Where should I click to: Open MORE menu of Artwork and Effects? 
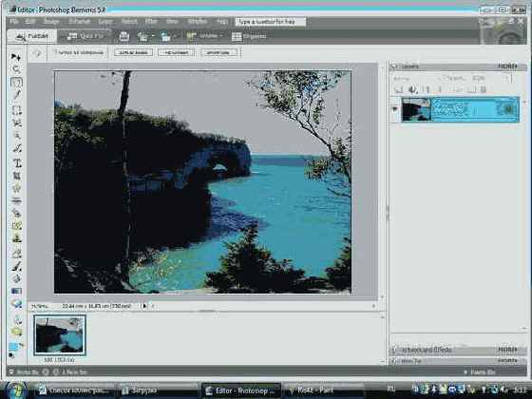[x=507, y=350]
